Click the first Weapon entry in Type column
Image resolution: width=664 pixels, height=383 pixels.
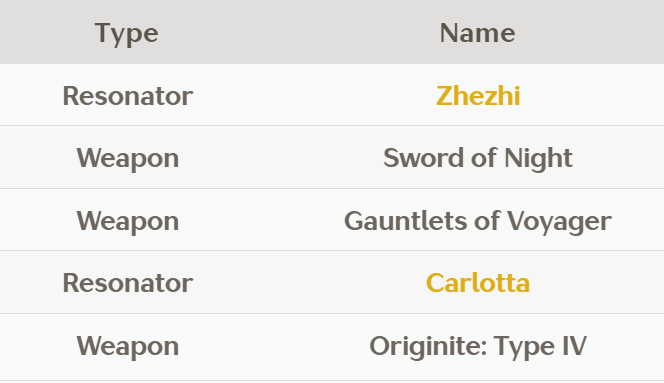[127, 159]
